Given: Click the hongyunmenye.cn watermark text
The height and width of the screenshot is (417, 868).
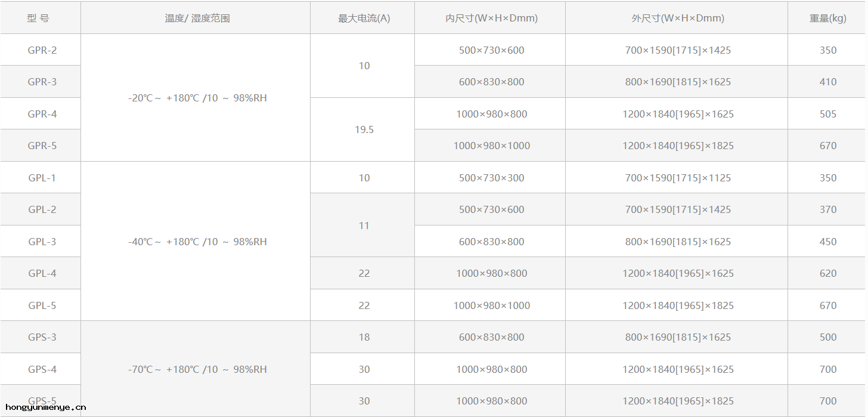Looking at the screenshot, I should (x=46, y=408).
